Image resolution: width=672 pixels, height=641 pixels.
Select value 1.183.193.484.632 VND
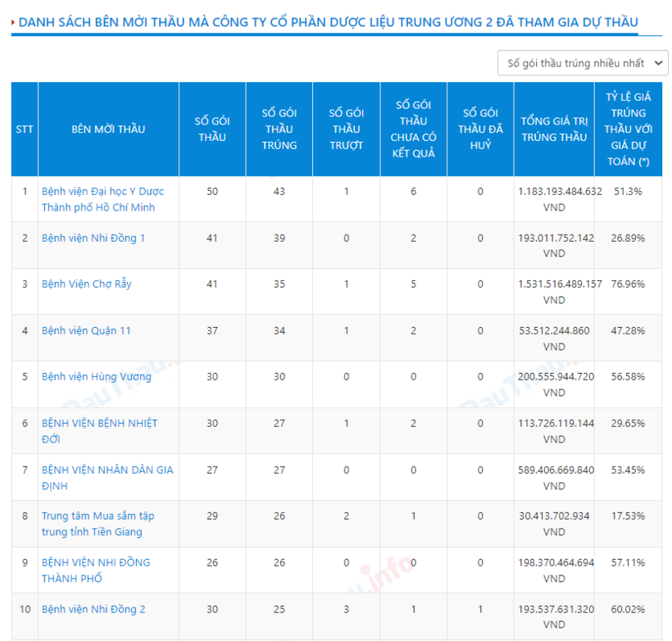[560, 199]
